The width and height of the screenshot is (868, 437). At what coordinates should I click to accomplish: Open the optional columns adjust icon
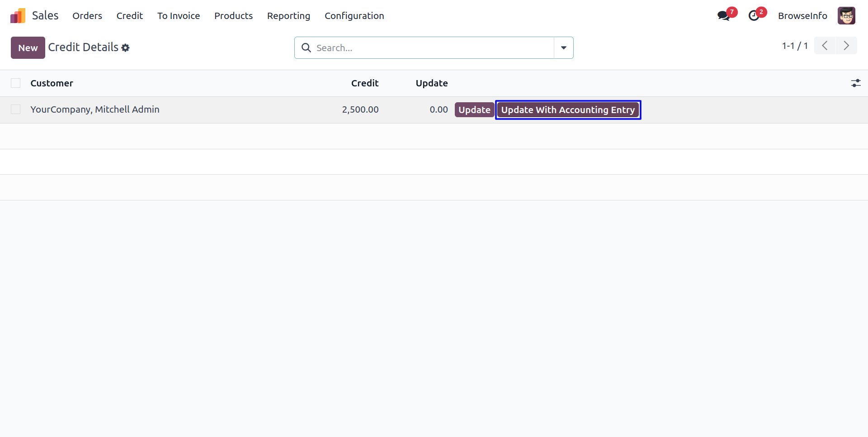tap(855, 83)
